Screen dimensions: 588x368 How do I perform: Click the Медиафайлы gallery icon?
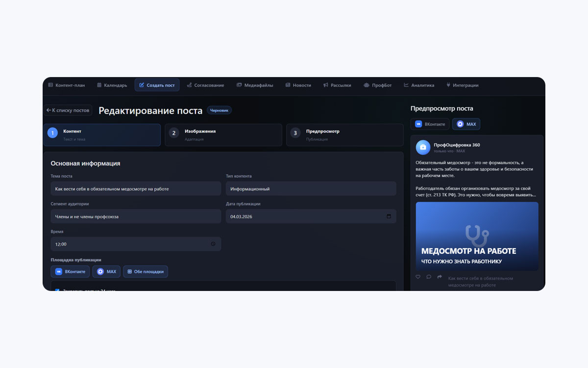point(239,85)
